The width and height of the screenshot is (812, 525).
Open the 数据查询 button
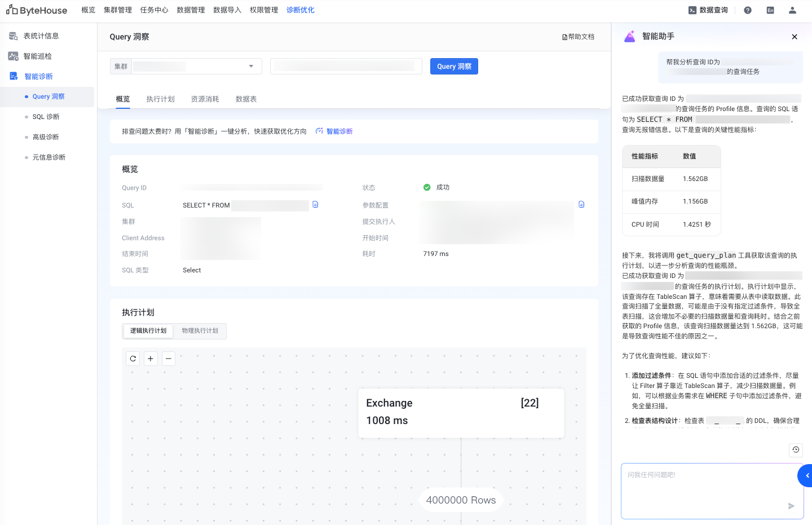pyautogui.click(x=708, y=10)
